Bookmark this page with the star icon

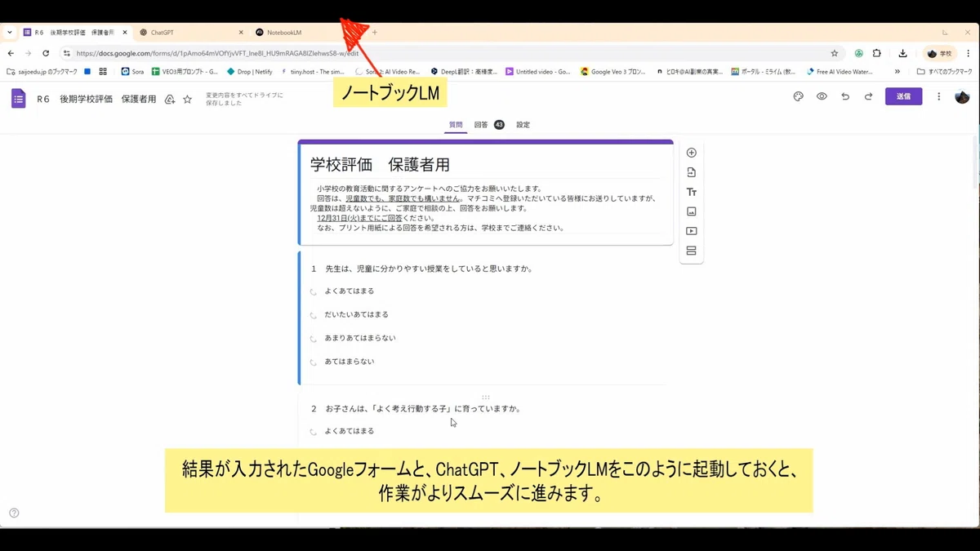(834, 53)
